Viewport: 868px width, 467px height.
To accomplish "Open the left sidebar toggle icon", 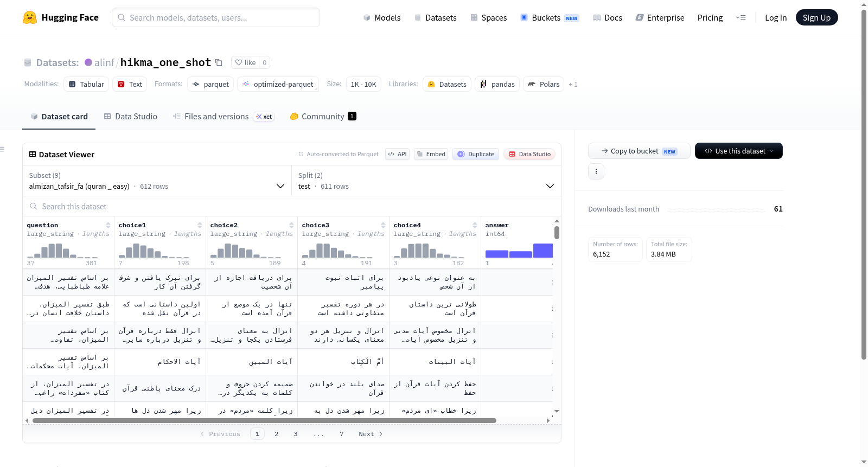I will pyautogui.click(x=2, y=149).
